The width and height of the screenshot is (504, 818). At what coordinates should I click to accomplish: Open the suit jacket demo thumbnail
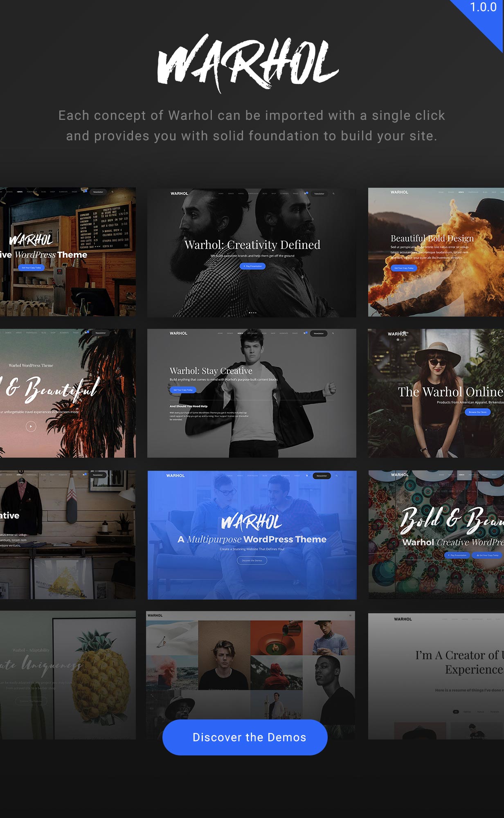(x=68, y=535)
